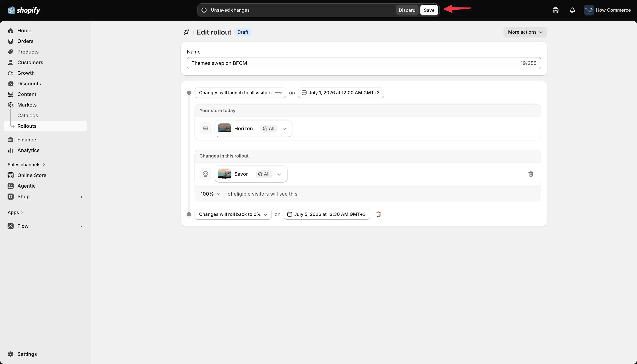Navigate to Catalogs under Markets
This screenshot has height=364, width=637.
pos(28,116)
